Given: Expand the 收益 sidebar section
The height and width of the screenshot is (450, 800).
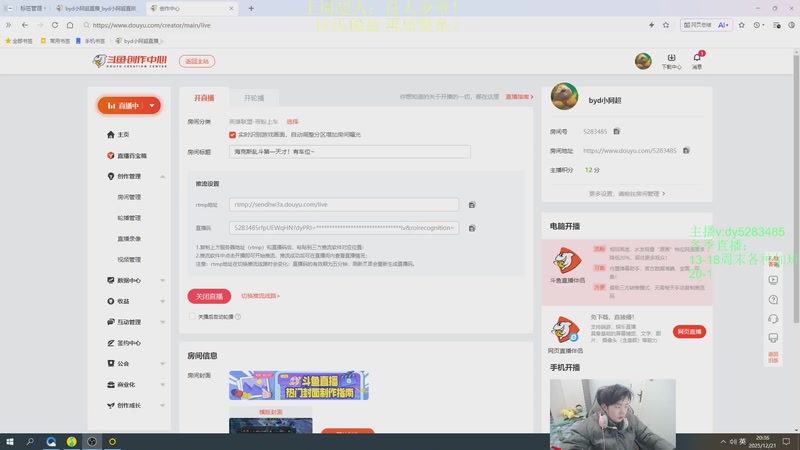Looking at the screenshot, I should pyautogui.click(x=162, y=302).
